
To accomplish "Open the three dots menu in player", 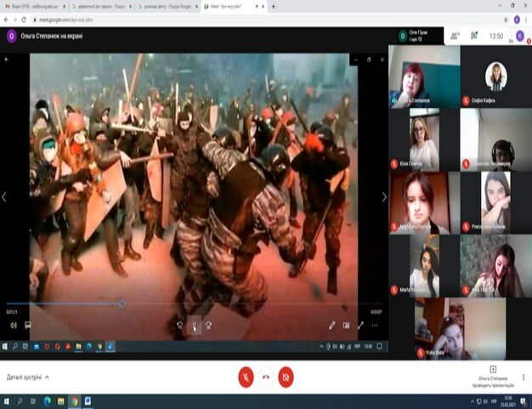I will coord(375,325).
